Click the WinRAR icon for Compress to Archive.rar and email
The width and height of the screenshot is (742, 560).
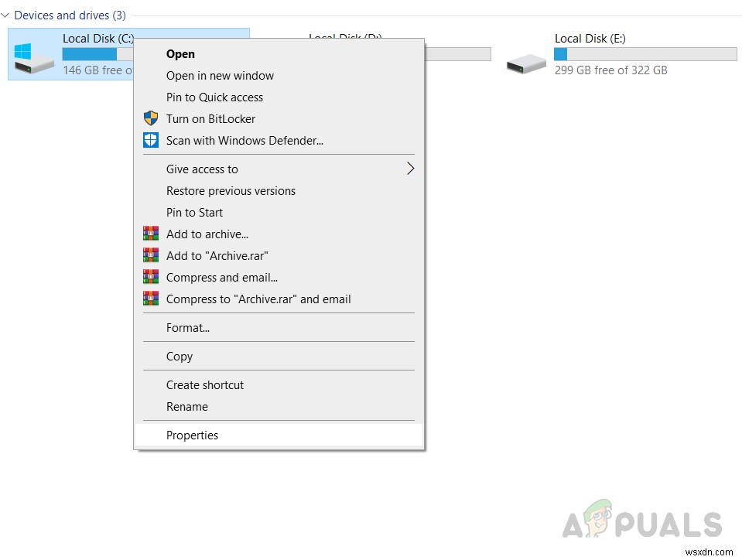tap(150, 299)
